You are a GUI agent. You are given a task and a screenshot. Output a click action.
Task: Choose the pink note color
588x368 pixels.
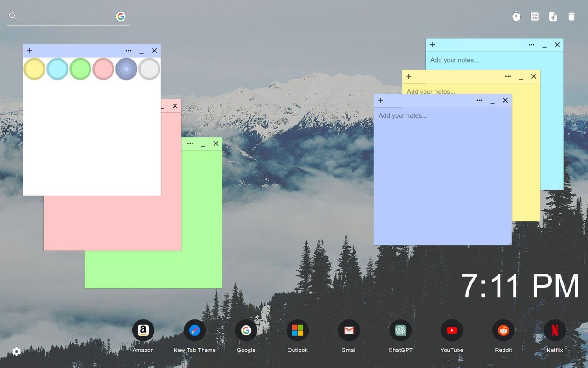pos(103,69)
